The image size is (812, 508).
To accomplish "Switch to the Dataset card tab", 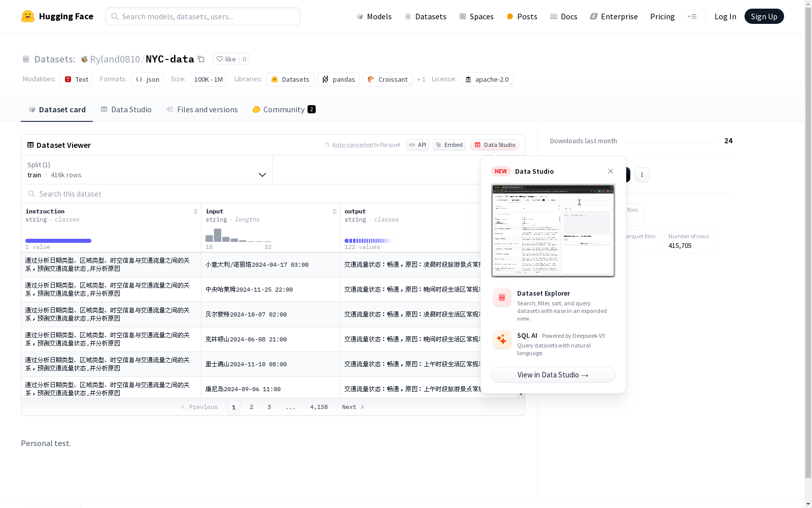I will click(57, 109).
